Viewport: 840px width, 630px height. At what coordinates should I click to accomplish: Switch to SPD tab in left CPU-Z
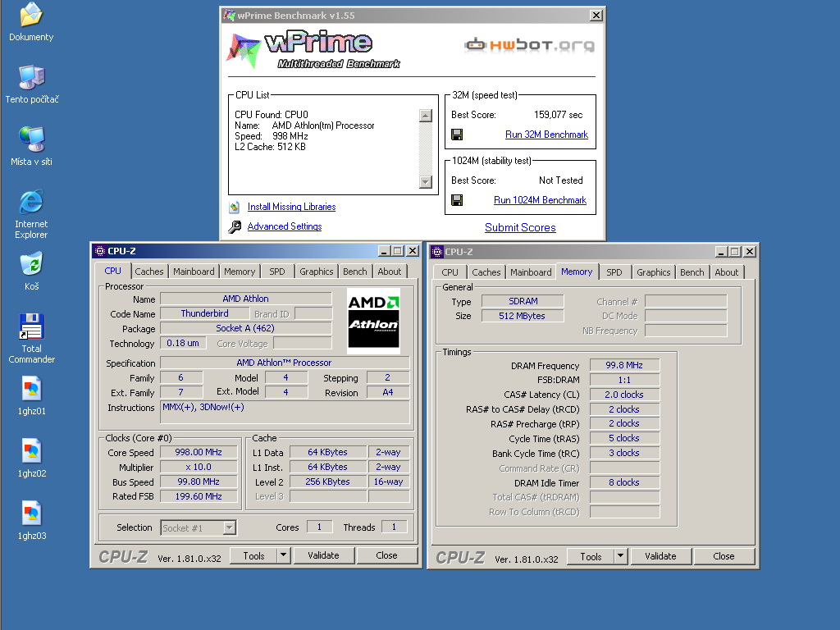(x=277, y=272)
